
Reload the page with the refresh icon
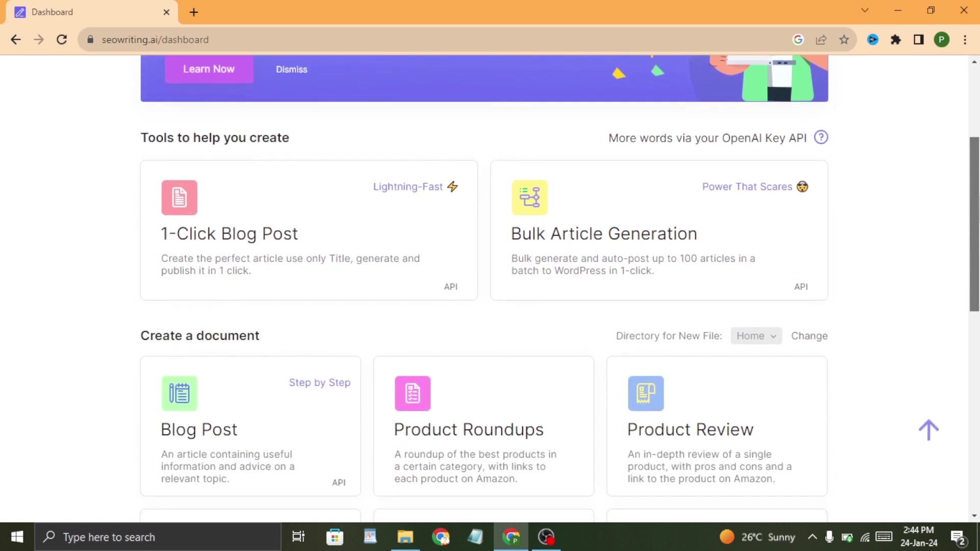62,39
